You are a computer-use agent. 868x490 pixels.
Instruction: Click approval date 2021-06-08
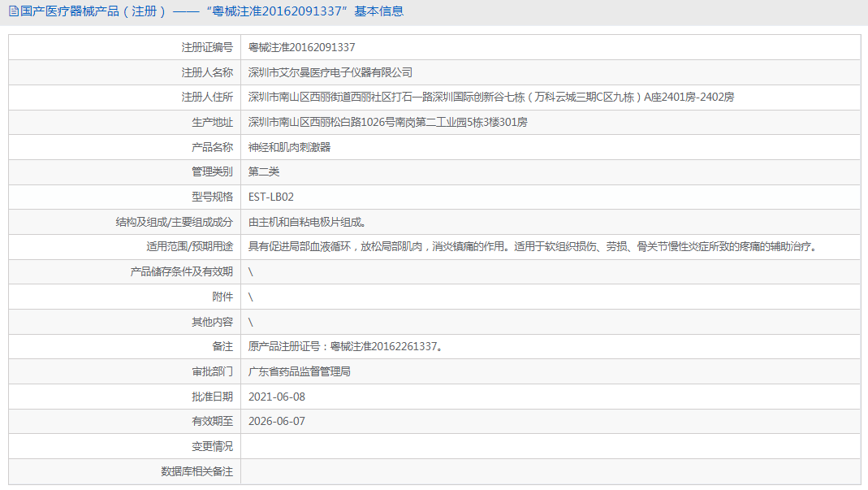[277, 397]
